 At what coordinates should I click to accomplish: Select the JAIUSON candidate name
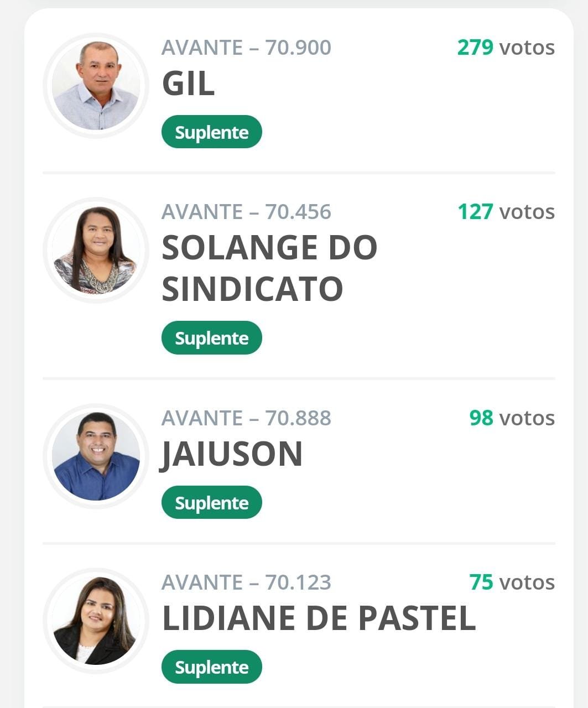coord(232,455)
